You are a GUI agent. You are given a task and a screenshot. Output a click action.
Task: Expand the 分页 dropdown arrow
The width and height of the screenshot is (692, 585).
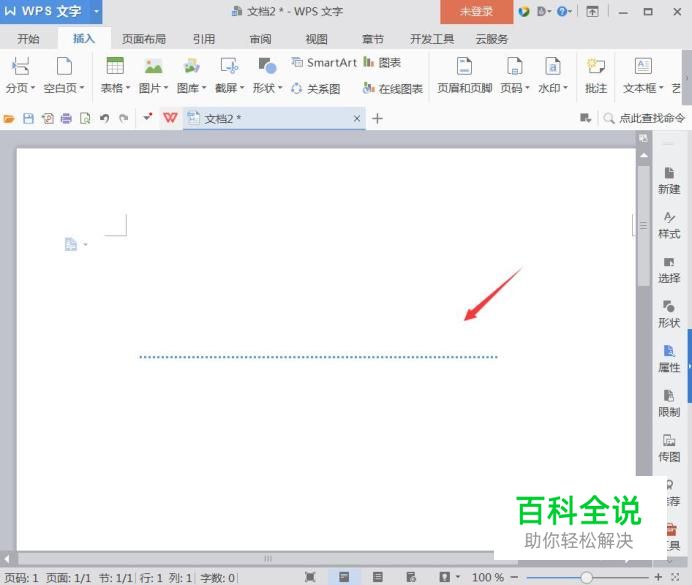coord(33,88)
